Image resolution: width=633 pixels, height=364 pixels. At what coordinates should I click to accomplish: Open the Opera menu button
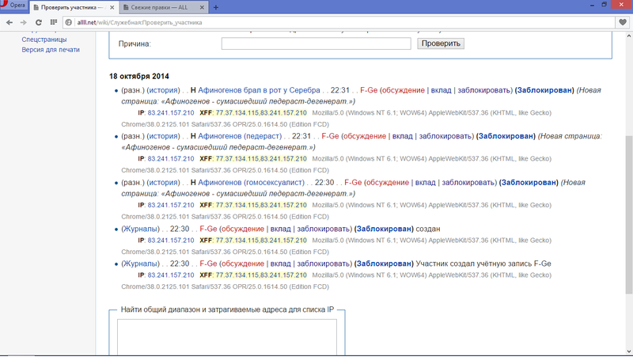[13, 6]
